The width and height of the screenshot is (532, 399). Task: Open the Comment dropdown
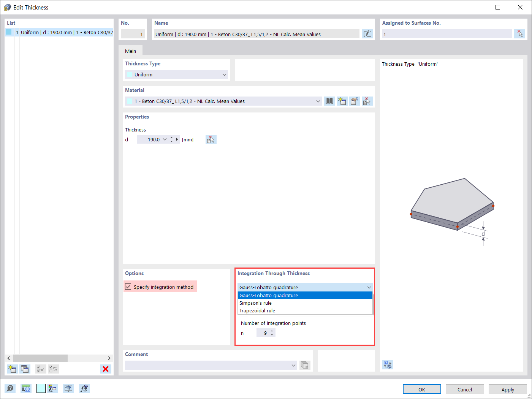click(293, 365)
